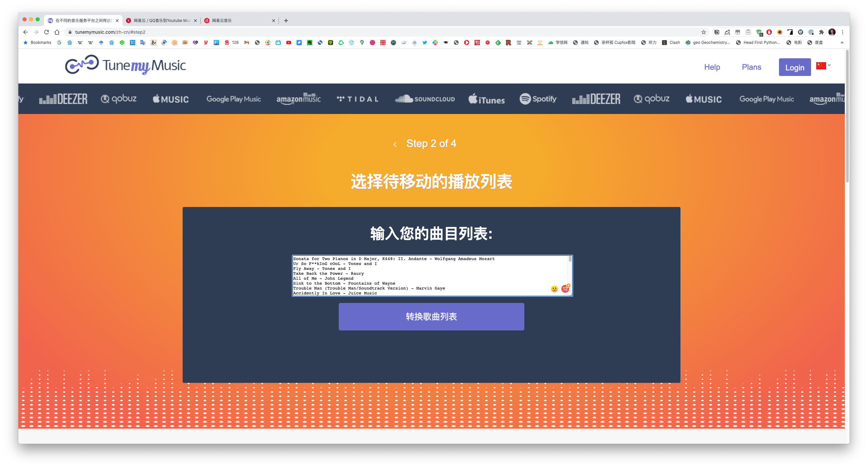
Task: Reload the page with the refresh icon
Action: (46, 32)
